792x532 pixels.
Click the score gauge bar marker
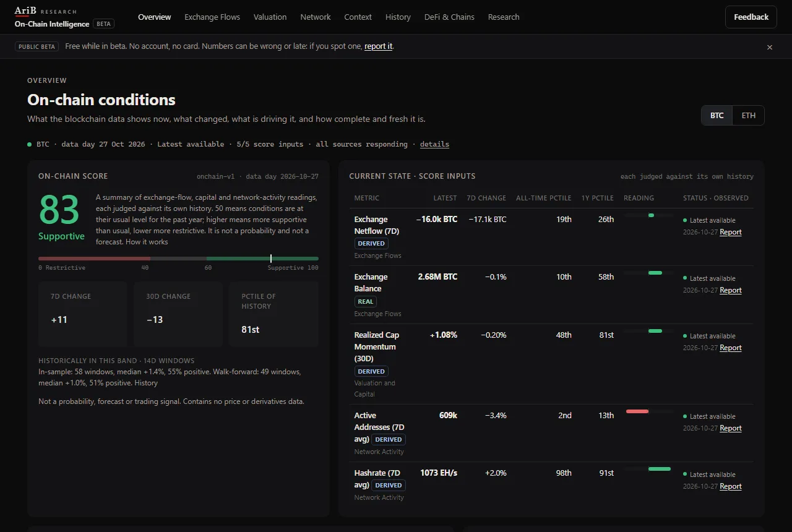tap(270, 259)
